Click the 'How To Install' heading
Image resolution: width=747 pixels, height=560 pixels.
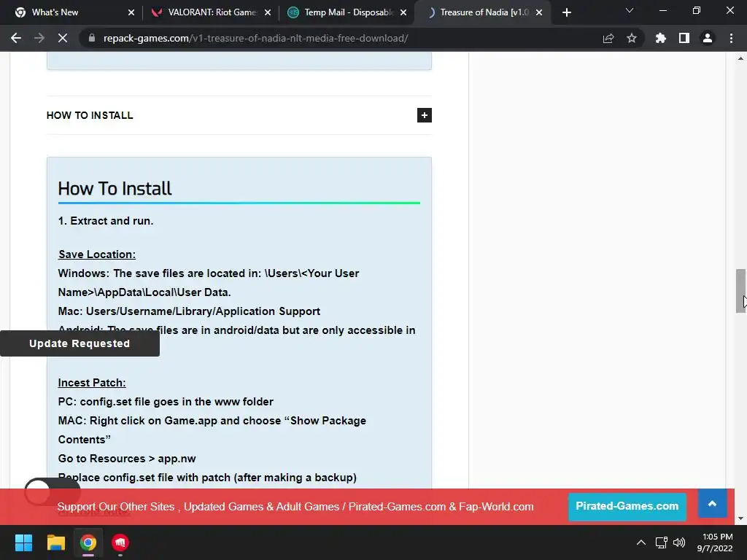115,189
